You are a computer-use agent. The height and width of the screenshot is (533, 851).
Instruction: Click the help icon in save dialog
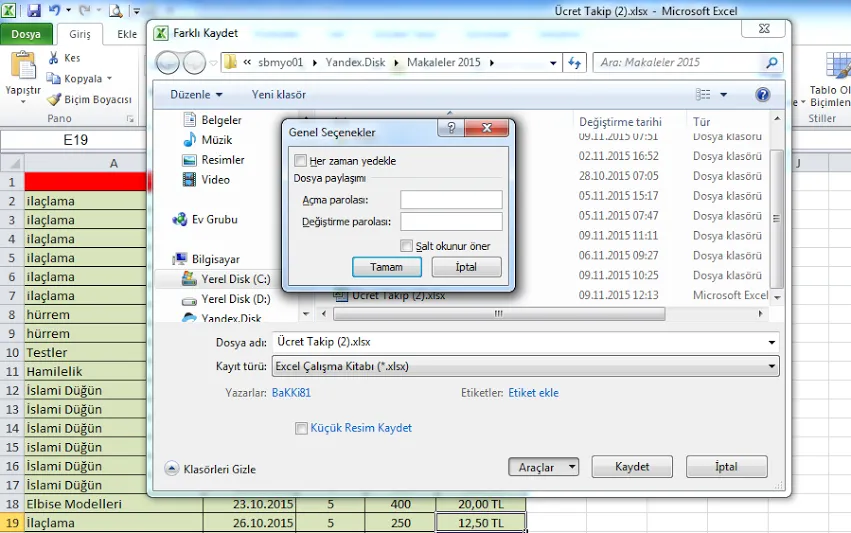tap(763, 95)
